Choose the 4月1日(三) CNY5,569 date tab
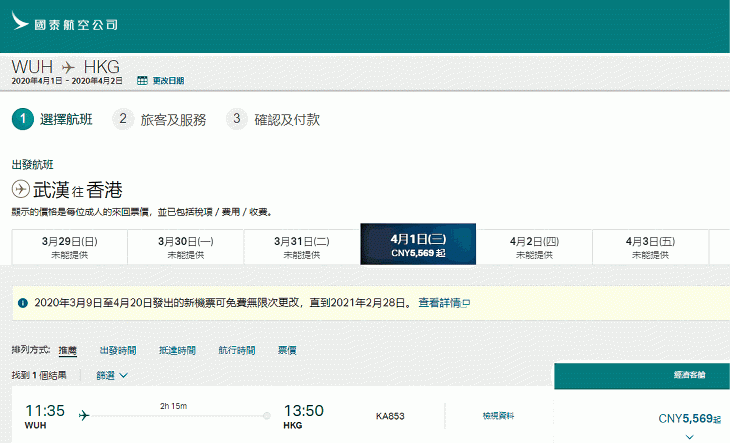 418,244
